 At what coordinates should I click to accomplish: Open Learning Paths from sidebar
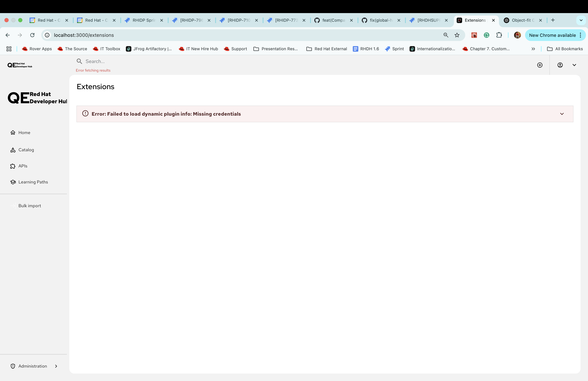click(33, 182)
